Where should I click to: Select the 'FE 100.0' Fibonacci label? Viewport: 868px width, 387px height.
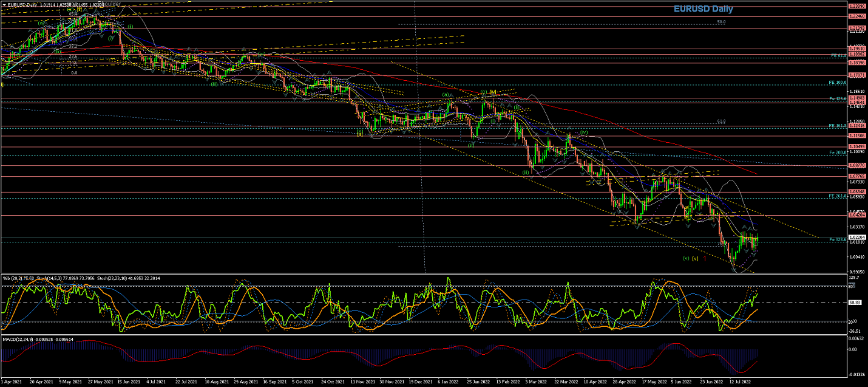(x=838, y=82)
